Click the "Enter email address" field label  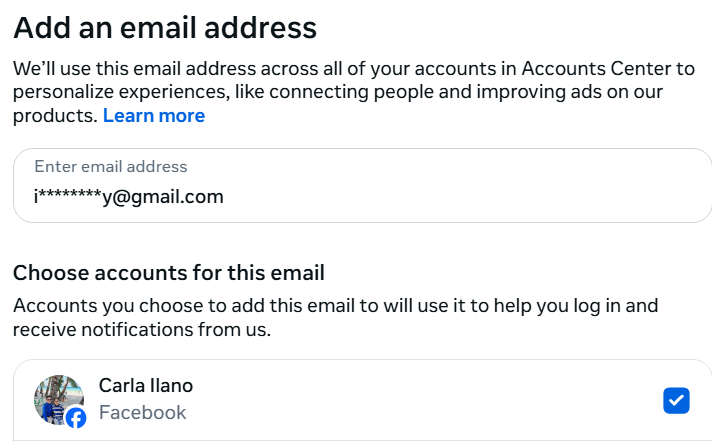tap(110, 167)
